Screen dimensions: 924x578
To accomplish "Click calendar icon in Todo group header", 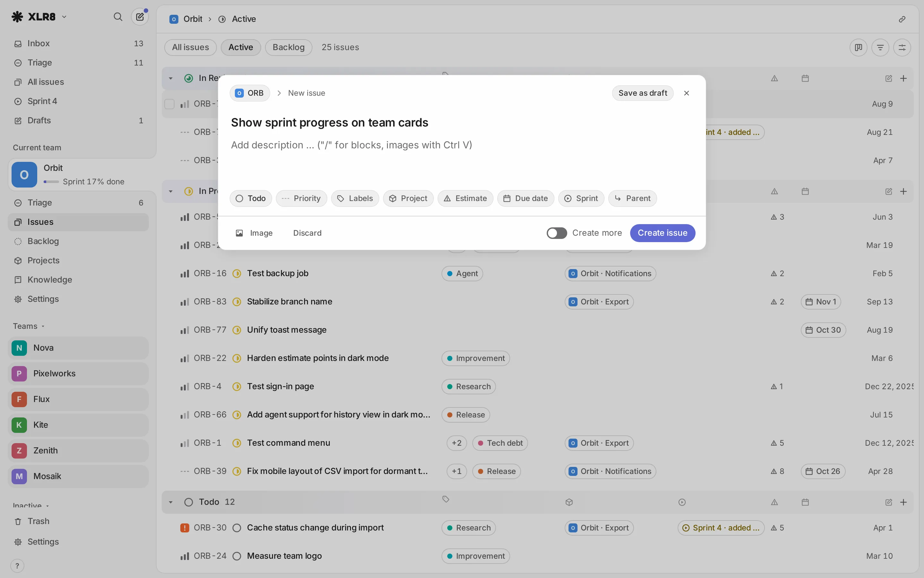I will [x=805, y=502].
